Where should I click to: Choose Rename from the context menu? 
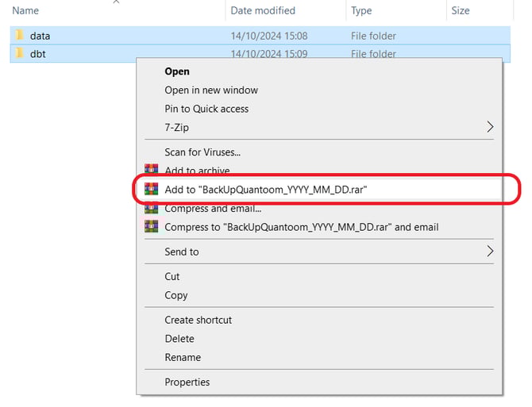(x=183, y=357)
